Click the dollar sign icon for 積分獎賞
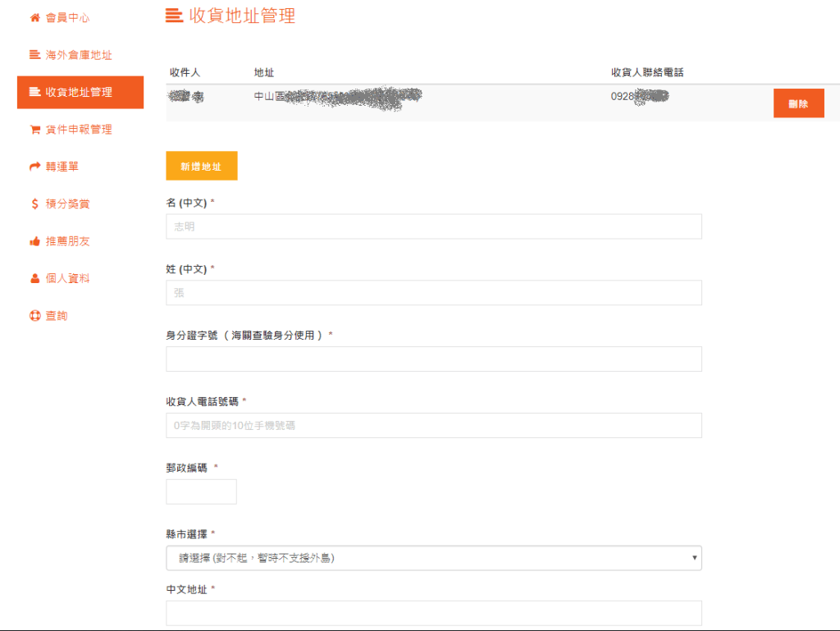The width and height of the screenshot is (840, 631). (34, 203)
